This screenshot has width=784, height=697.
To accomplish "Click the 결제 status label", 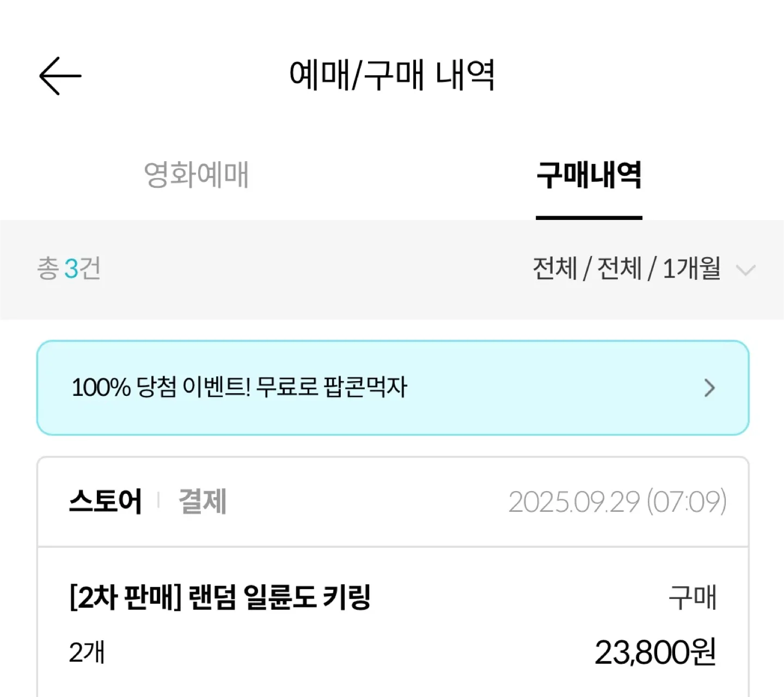I will (x=203, y=501).
